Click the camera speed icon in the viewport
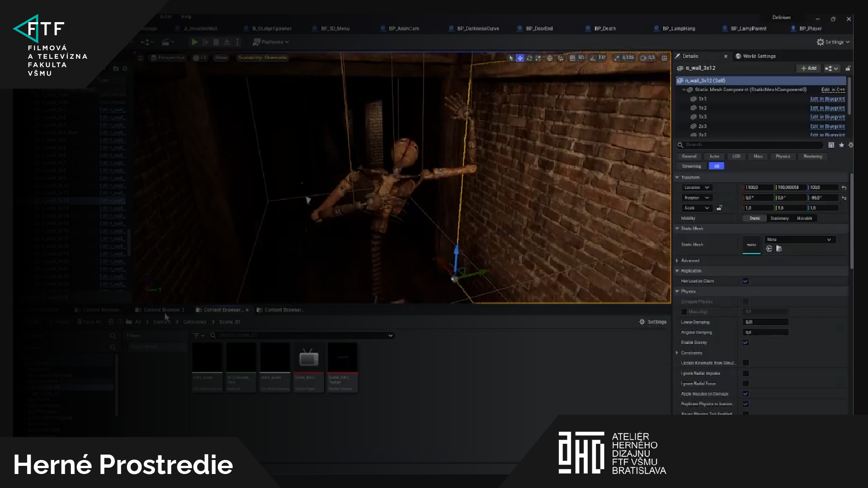 [643, 58]
